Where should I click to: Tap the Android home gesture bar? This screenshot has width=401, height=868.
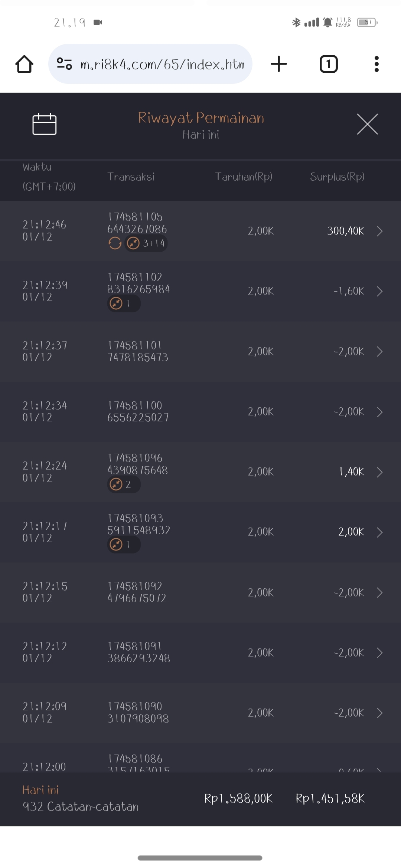(200, 858)
